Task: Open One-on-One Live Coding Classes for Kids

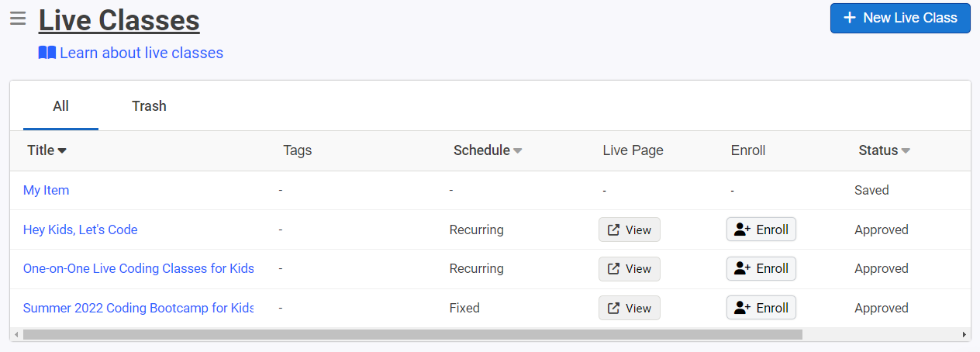Action: point(139,268)
